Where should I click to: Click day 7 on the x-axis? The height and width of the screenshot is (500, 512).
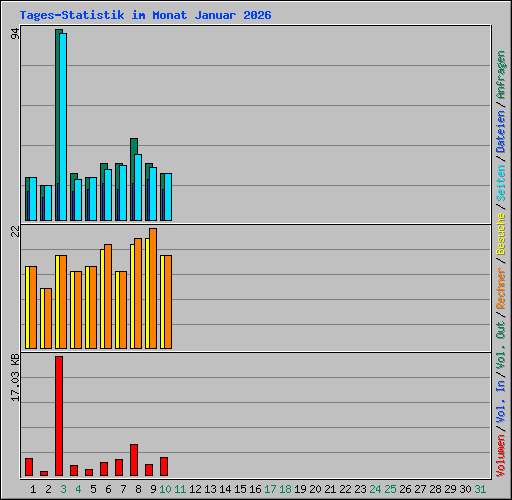(123, 489)
